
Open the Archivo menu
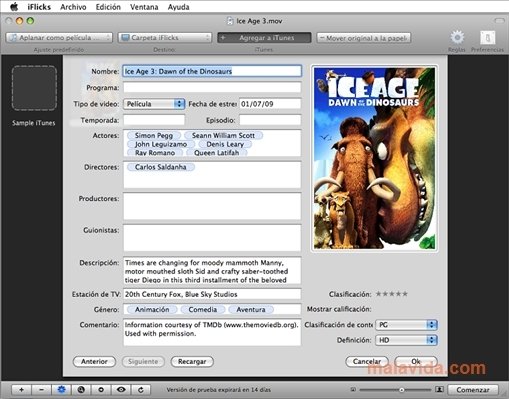pyautogui.click(x=73, y=7)
